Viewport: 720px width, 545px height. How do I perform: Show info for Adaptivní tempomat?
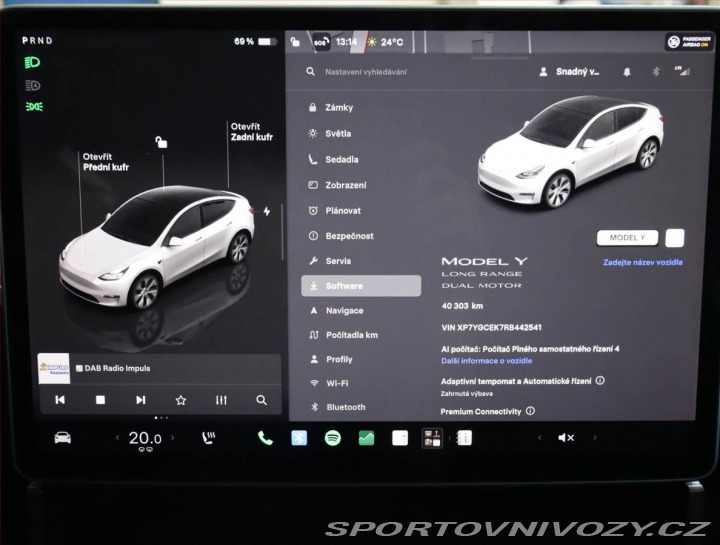point(600,381)
